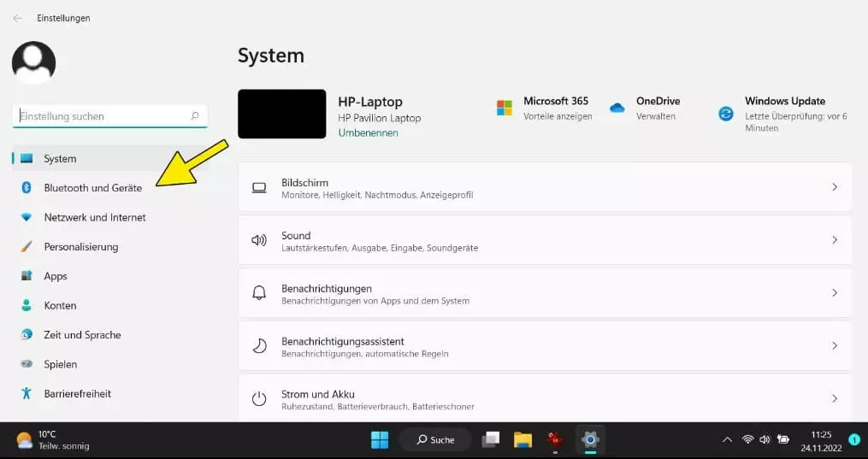This screenshot has width=868, height=459.
Task: Click the Barrierefreiheit accessibility icon
Action: pyautogui.click(x=26, y=393)
